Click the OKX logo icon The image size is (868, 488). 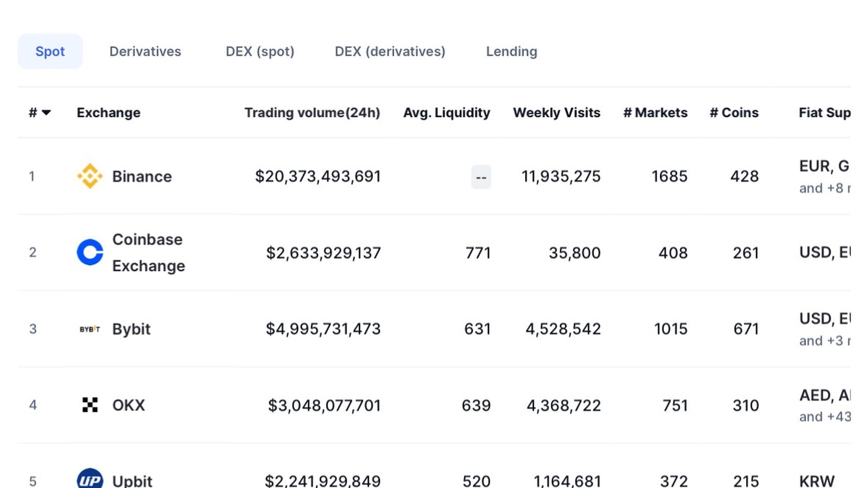[90, 405]
